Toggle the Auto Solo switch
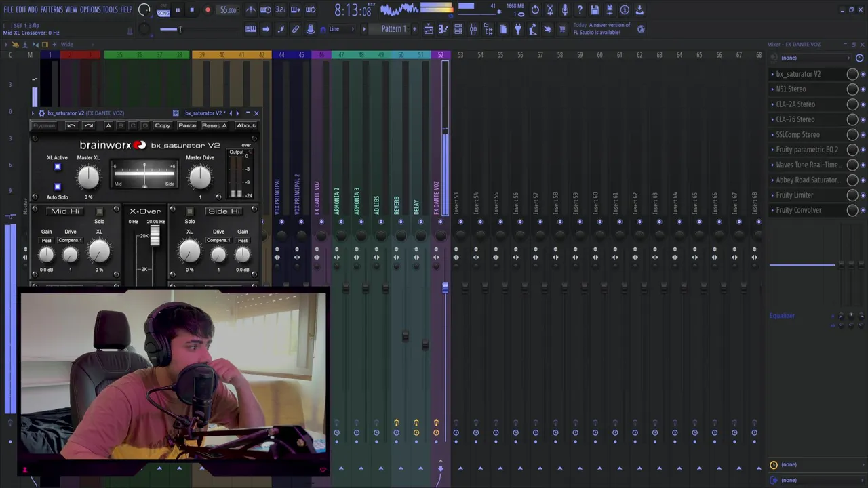 (57, 187)
